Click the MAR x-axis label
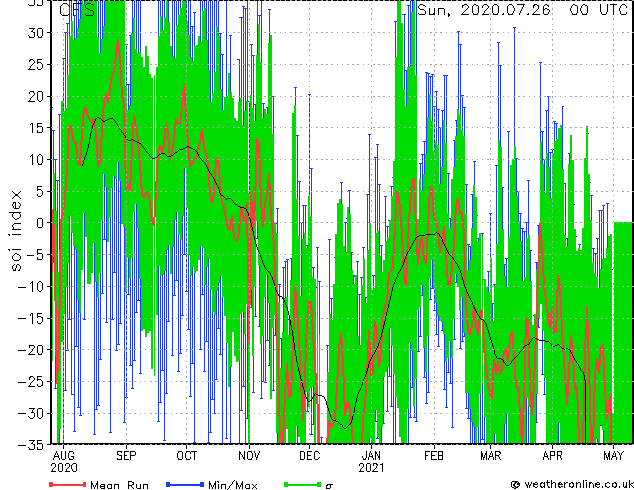The height and width of the screenshot is (490, 634). pyautogui.click(x=491, y=456)
